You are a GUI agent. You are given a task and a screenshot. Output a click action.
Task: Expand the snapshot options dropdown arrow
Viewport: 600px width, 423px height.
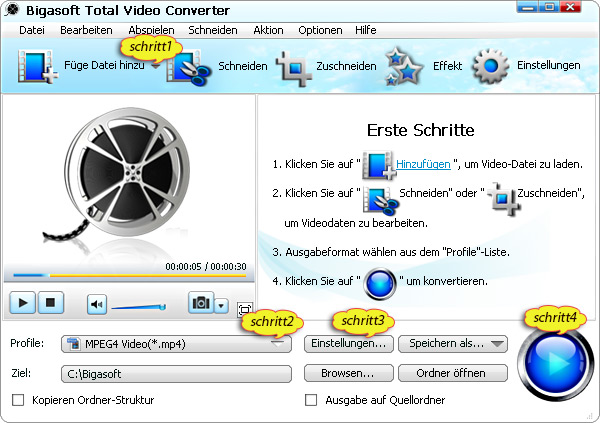[x=221, y=306]
